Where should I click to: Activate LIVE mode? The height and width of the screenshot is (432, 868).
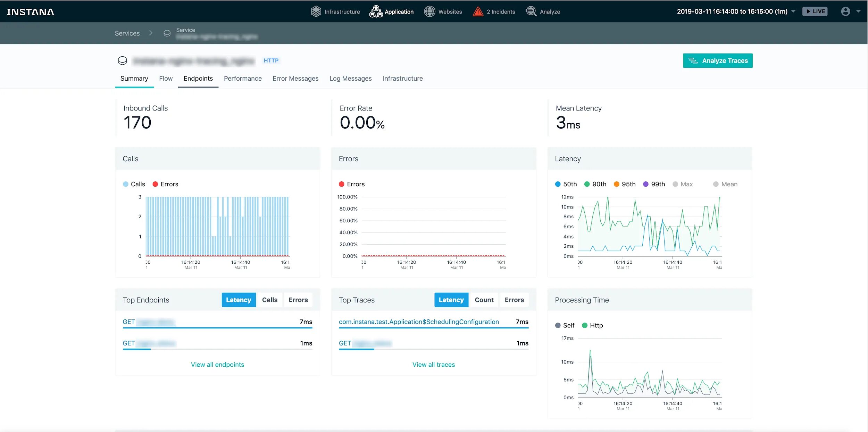[815, 11]
